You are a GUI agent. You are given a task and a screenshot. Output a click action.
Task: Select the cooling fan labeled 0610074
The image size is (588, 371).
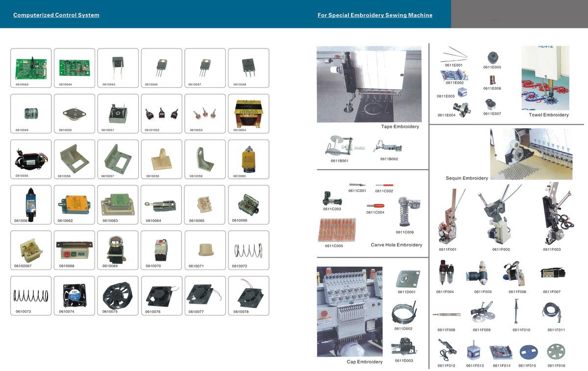[74, 296]
